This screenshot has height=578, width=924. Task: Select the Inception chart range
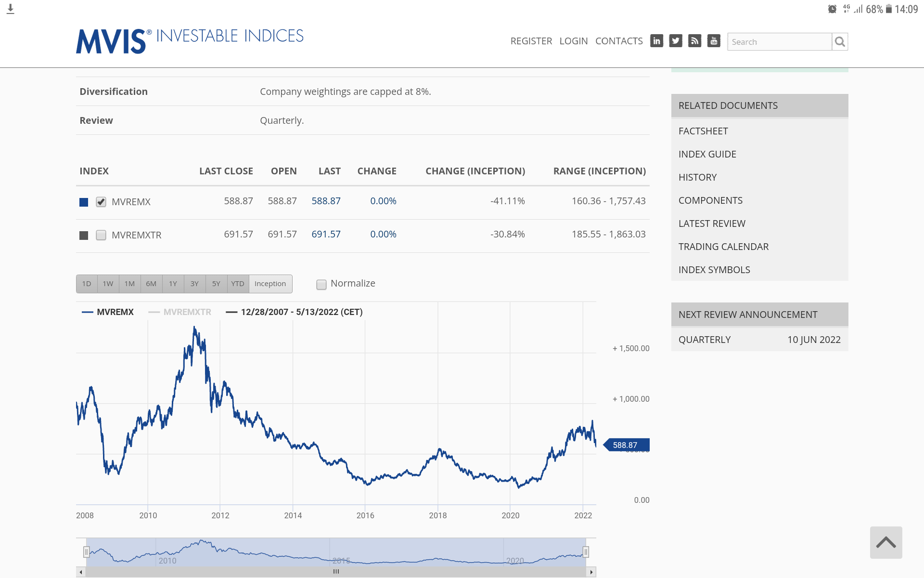pos(270,284)
